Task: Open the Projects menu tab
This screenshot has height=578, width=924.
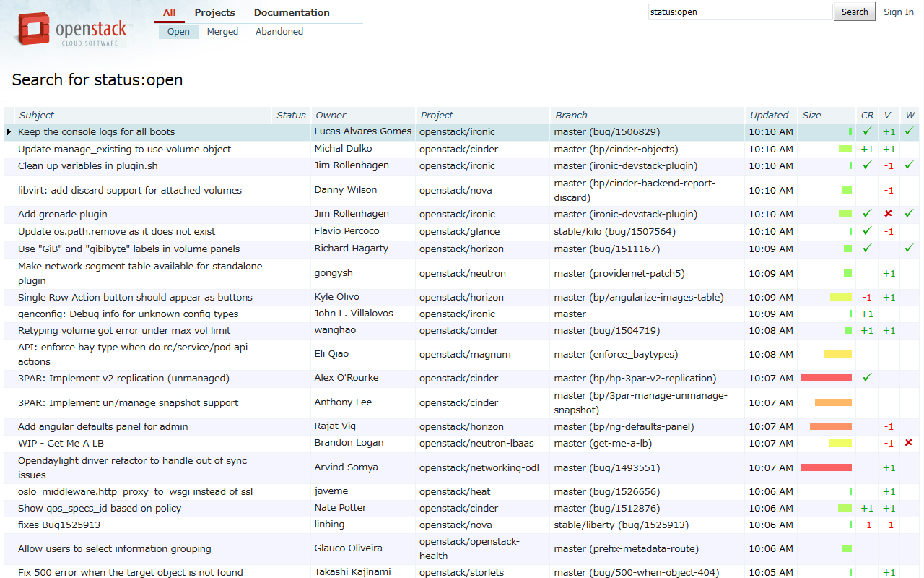Action: [214, 12]
